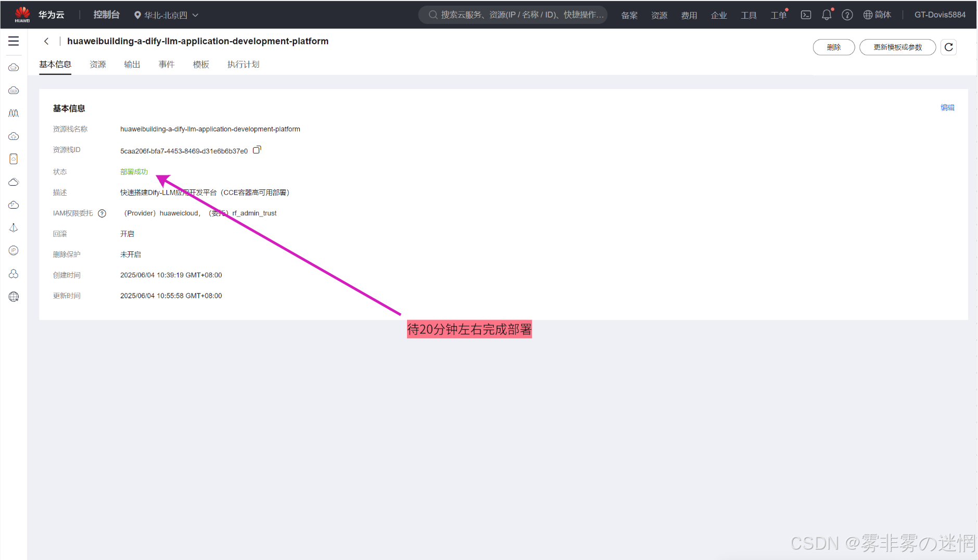
Task: Click the 回滚 value 开启
Action: pyautogui.click(x=127, y=234)
